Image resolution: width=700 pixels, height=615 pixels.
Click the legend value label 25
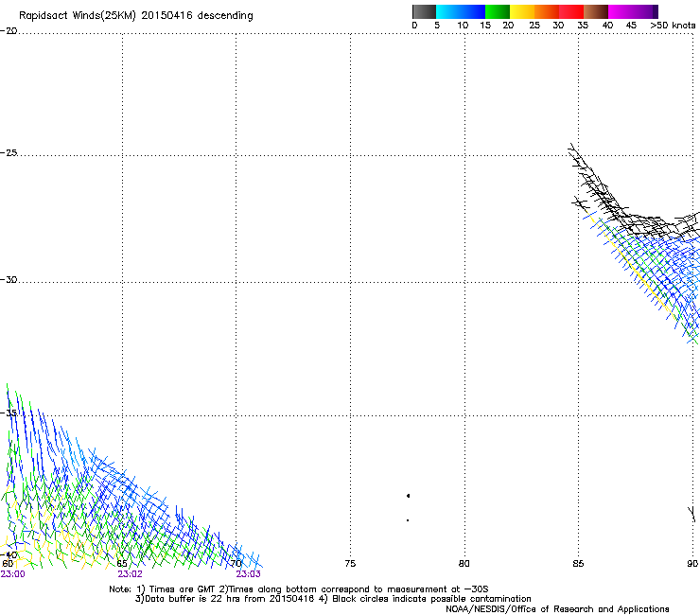tap(534, 26)
